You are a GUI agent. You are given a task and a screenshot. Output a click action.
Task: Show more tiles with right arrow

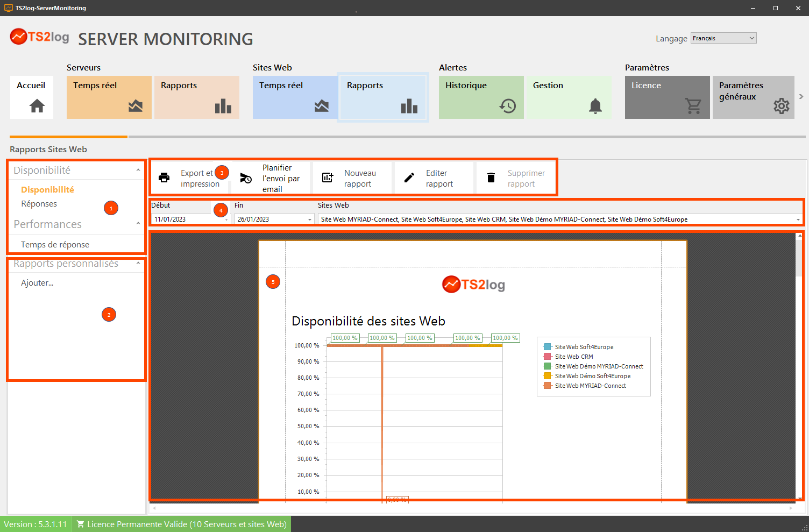[x=801, y=97]
